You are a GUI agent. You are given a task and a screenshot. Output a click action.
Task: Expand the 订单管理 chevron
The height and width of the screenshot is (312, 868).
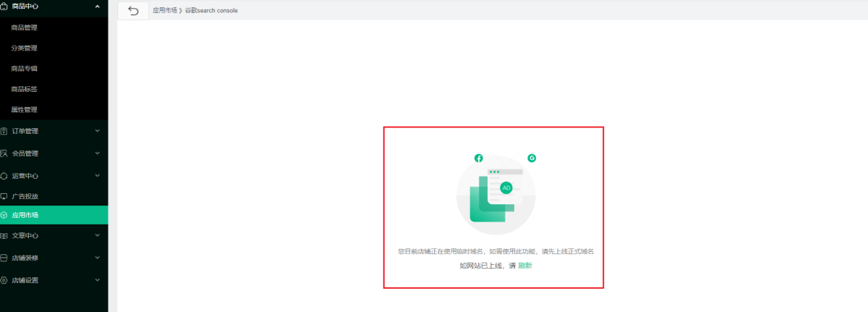point(98,131)
